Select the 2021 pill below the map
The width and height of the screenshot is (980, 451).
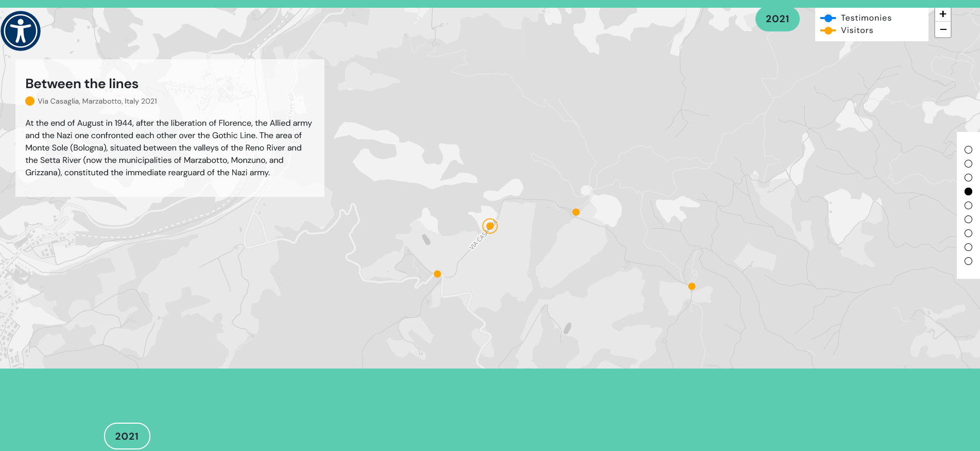127,436
